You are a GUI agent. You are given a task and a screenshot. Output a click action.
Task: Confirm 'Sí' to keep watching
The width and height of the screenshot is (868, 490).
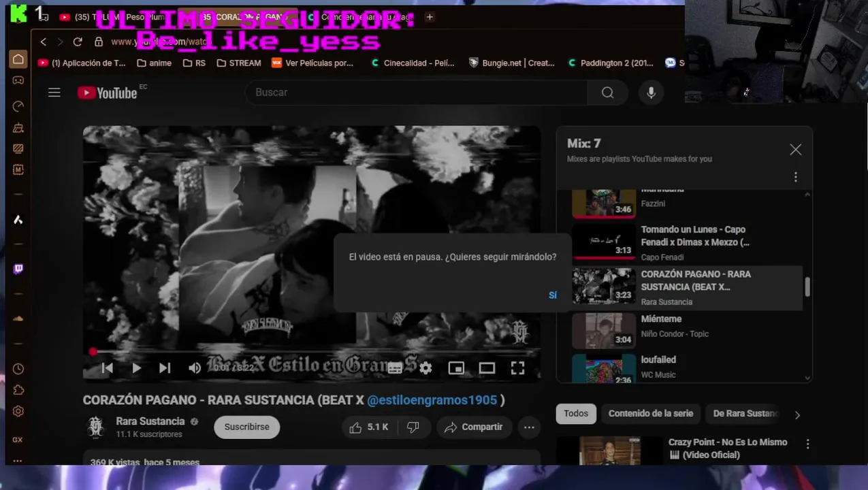pos(553,295)
